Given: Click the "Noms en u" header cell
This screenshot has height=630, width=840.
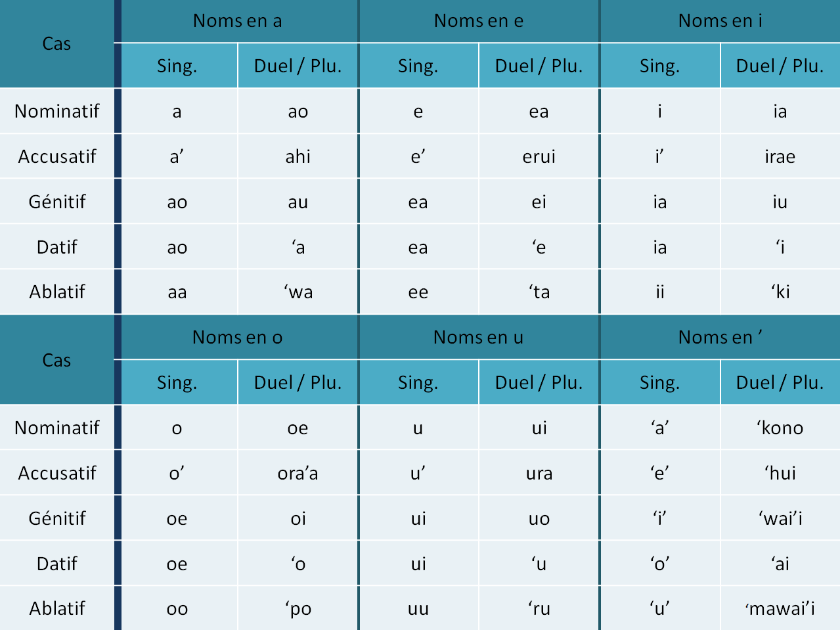Looking at the screenshot, I should (479, 338).
